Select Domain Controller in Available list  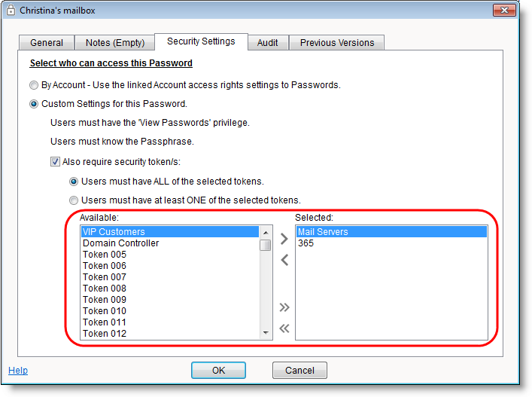click(121, 243)
